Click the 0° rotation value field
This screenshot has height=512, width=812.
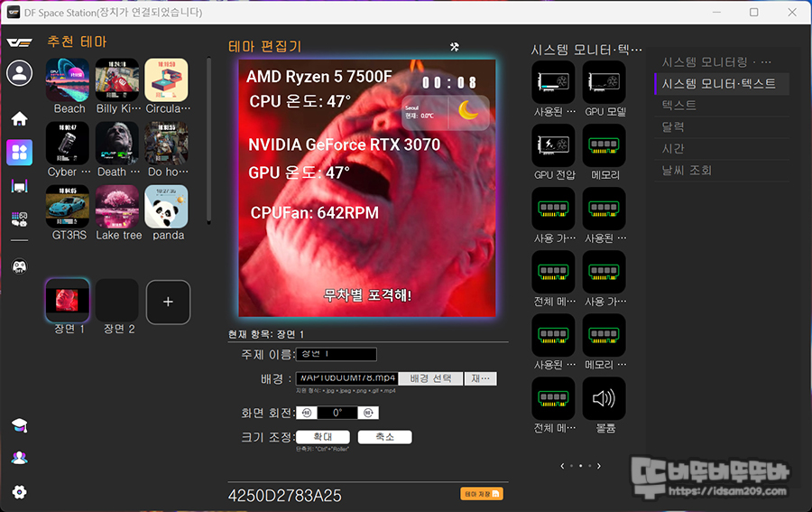[x=337, y=413]
